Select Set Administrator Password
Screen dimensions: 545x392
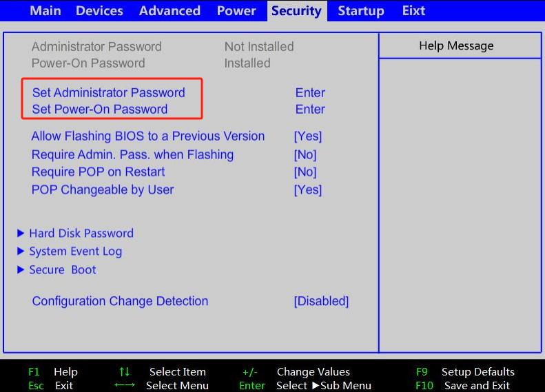click(x=109, y=93)
